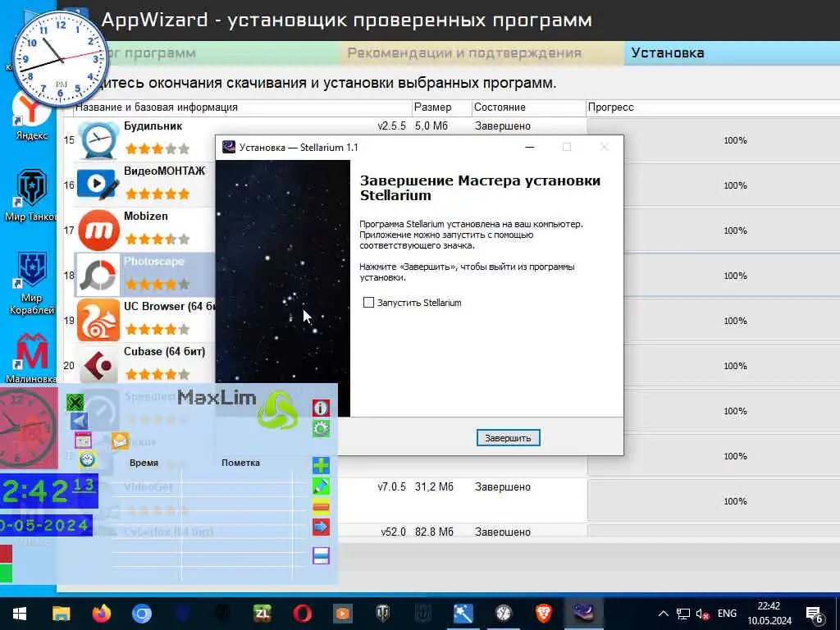Click the blue plus add icon in MaxLim
Screen dimensions: 840x630
(x=321, y=466)
